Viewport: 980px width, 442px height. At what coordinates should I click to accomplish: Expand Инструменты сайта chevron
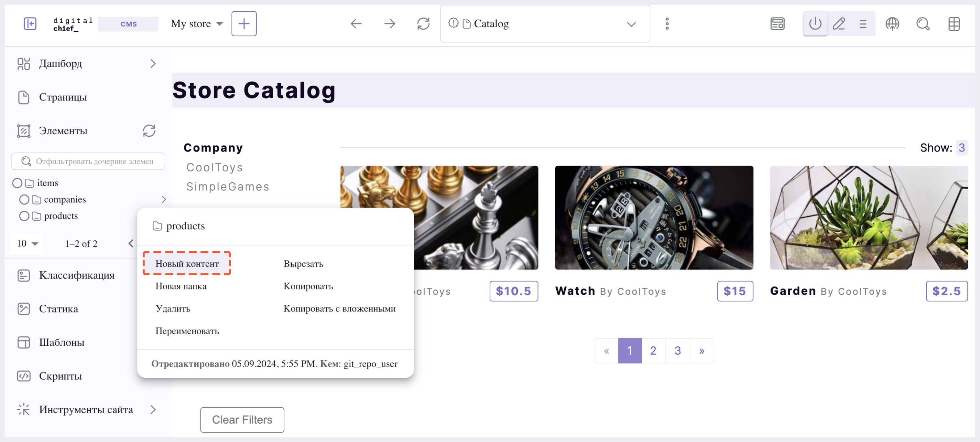click(x=153, y=409)
